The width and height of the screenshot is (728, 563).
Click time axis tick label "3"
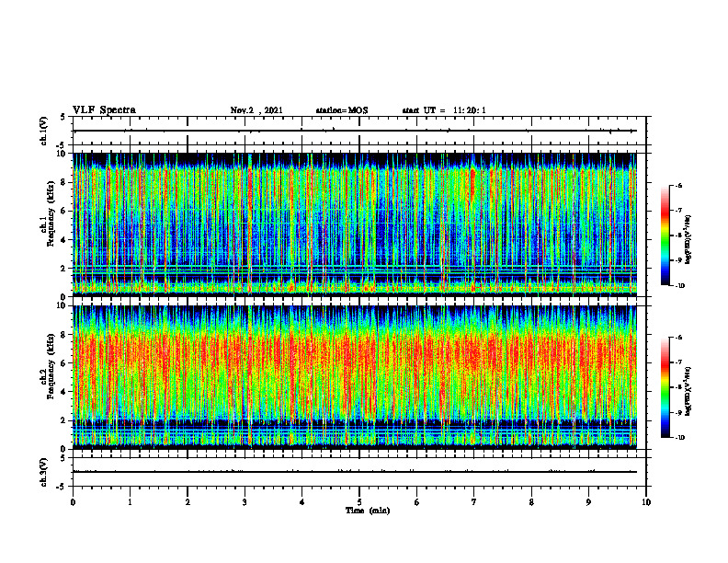pos(245,502)
